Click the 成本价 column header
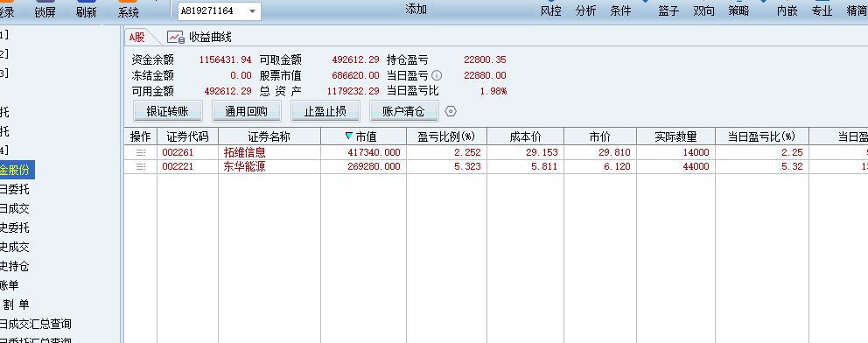This screenshot has width=868, height=343. tap(525, 136)
